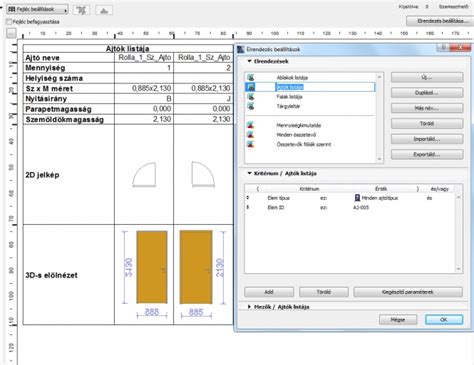Viewport: 474px width, 365px height.
Task: Select Falak listája in the list
Action: pyautogui.click(x=289, y=97)
